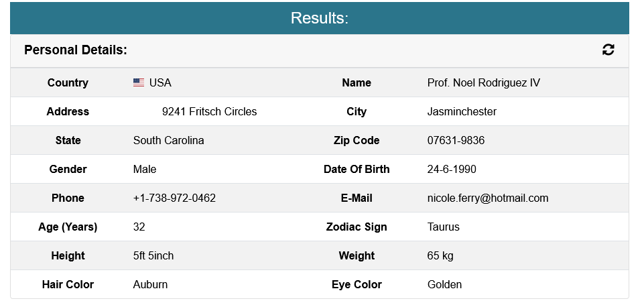Click the USA flag icon

point(139,82)
